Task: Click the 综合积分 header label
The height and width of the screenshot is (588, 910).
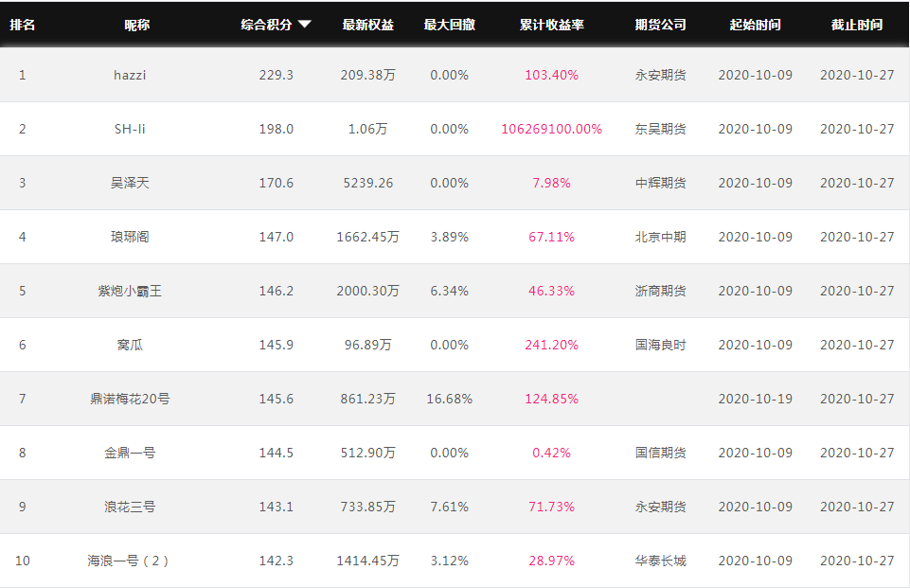Action: 266,25
